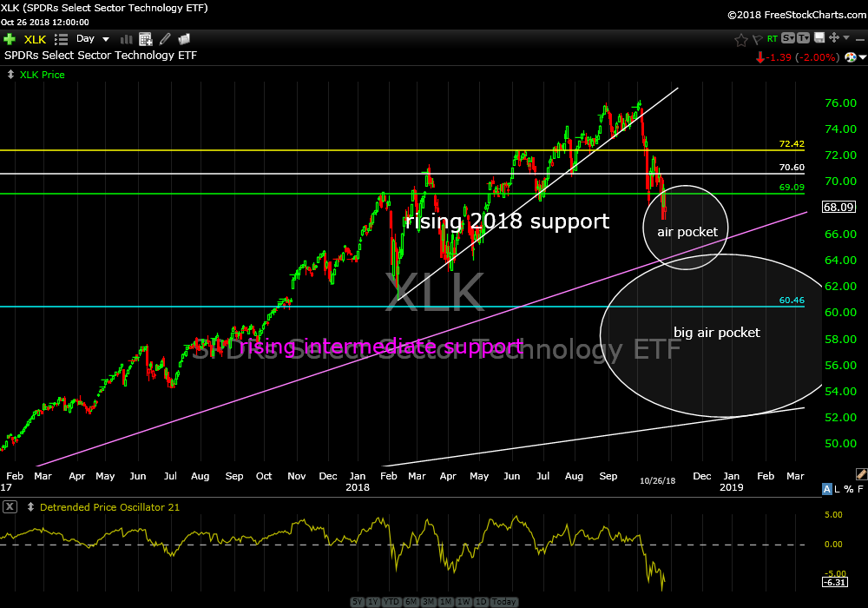Viewport: 868px width, 608px height.
Task: Click the move chart crosshair arrows icon
Action: 834,38
